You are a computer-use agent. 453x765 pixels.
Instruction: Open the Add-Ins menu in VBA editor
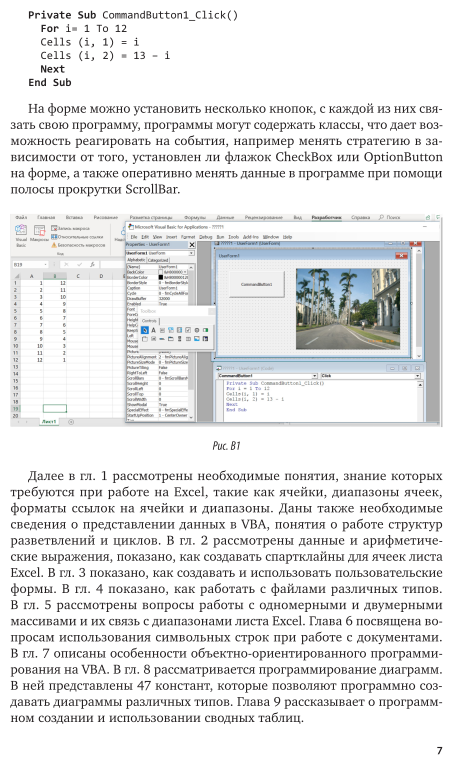pyautogui.click(x=251, y=237)
